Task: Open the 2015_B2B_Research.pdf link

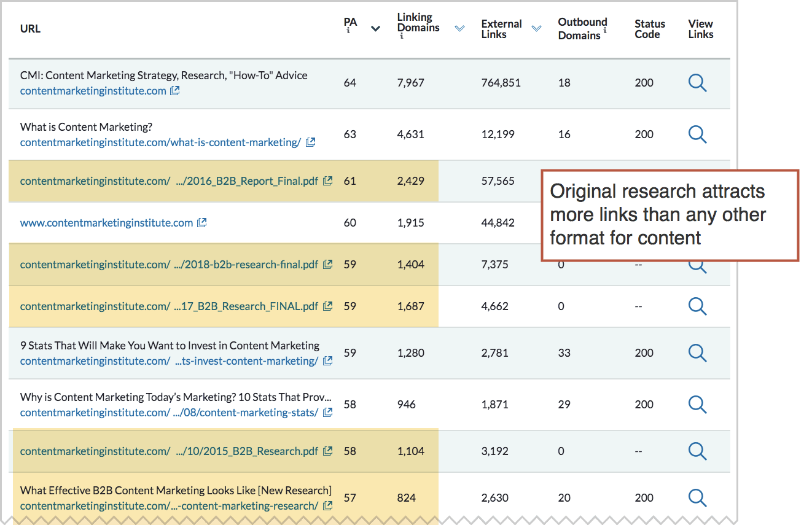Action: point(170,451)
